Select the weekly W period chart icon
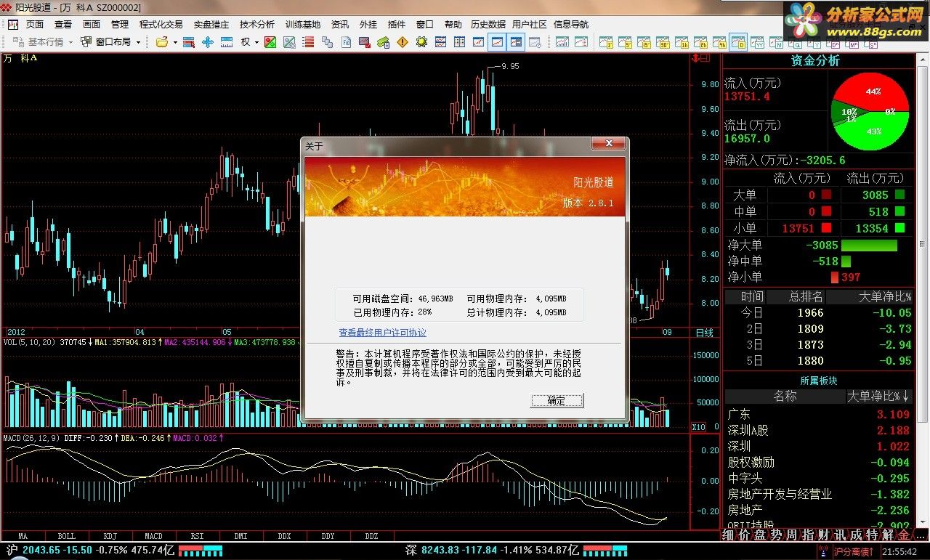930x560 pixels. 757,42
